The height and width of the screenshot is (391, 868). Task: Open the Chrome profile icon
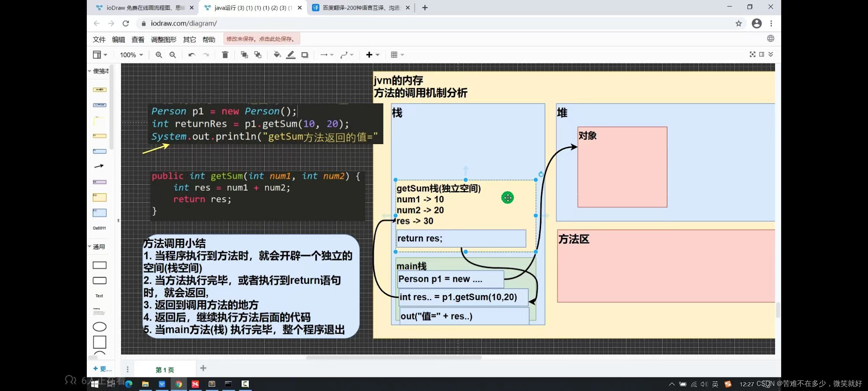pyautogui.click(x=757, y=24)
